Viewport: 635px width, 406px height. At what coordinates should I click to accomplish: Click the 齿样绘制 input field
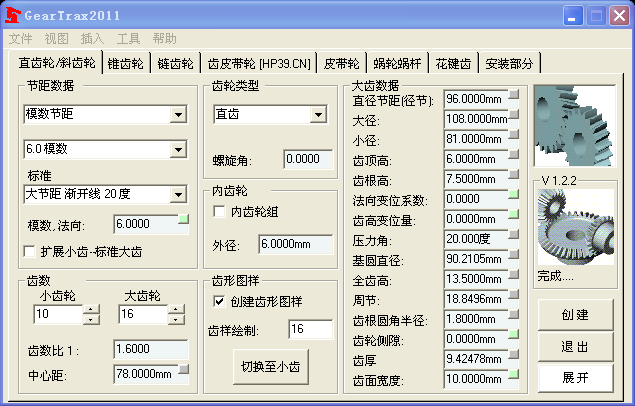(311, 329)
